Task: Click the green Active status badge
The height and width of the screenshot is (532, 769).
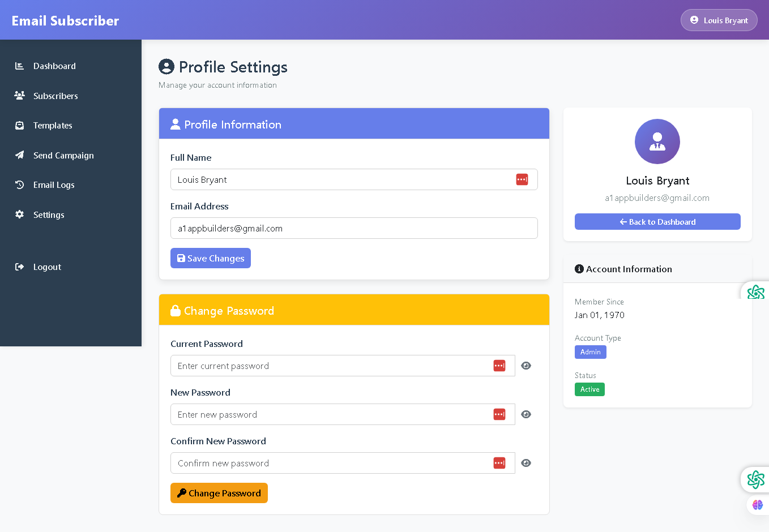Action: tap(589, 389)
